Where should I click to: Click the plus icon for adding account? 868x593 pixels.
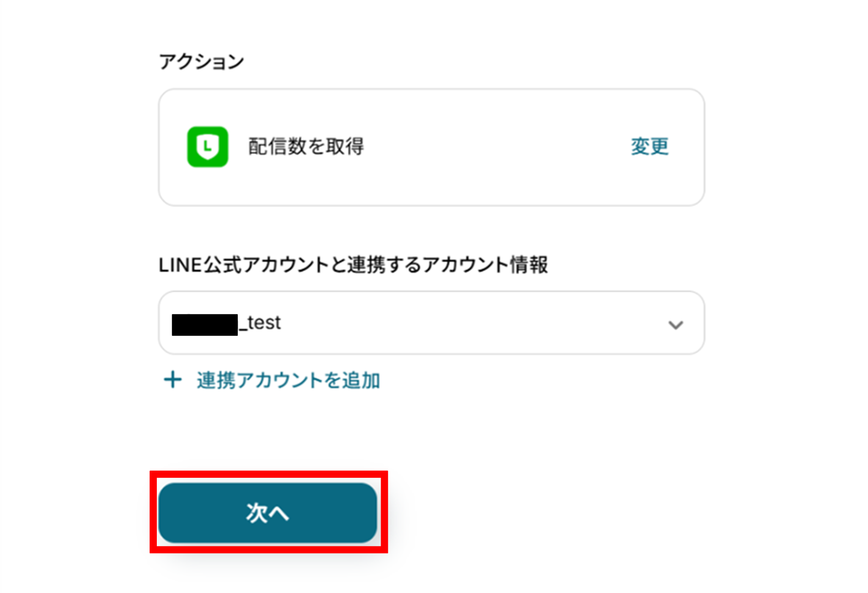173,380
